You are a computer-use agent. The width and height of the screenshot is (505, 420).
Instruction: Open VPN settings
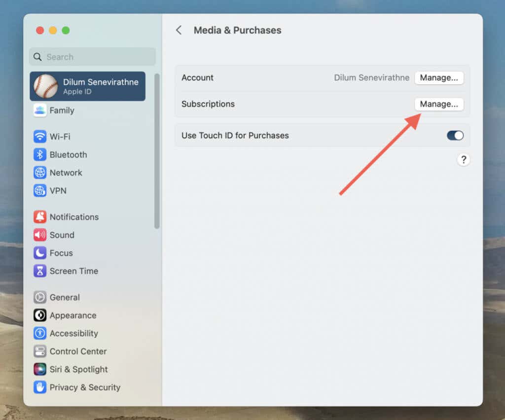[x=58, y=191]
